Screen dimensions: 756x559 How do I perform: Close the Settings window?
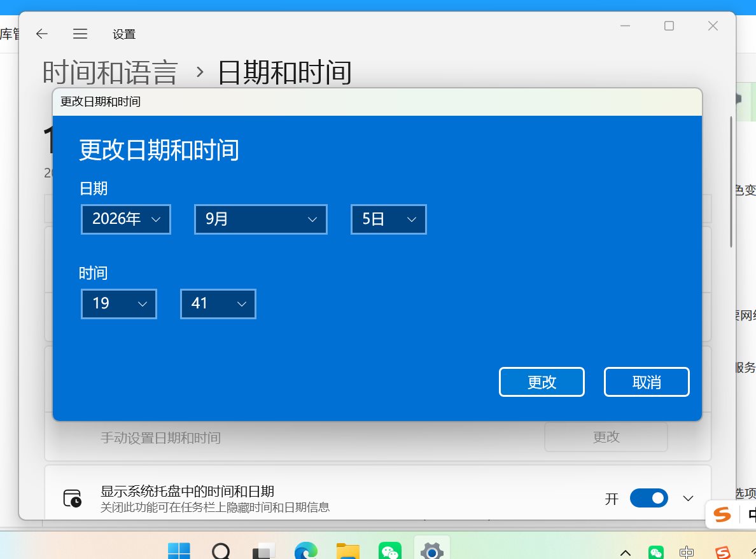click(x=713, y=25)
